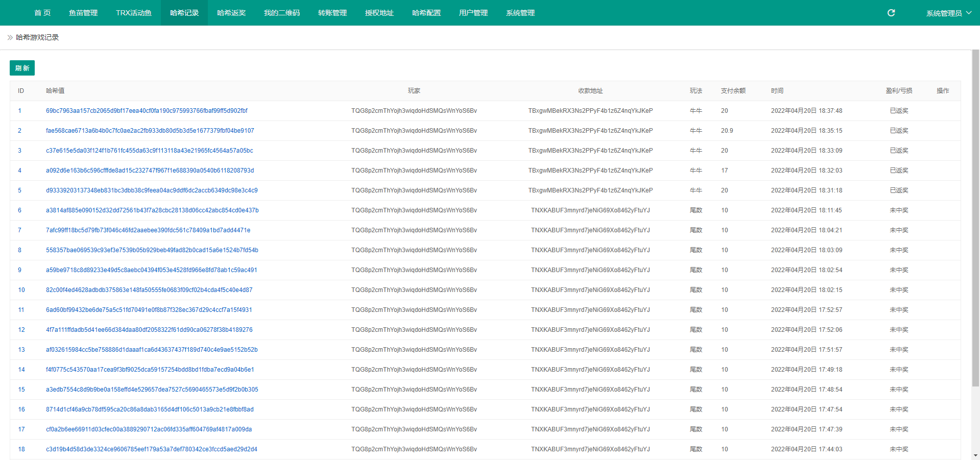The image size is (980, 460).
Task: Open 哈希配置 menu
Action: click(x=426, y=13)
